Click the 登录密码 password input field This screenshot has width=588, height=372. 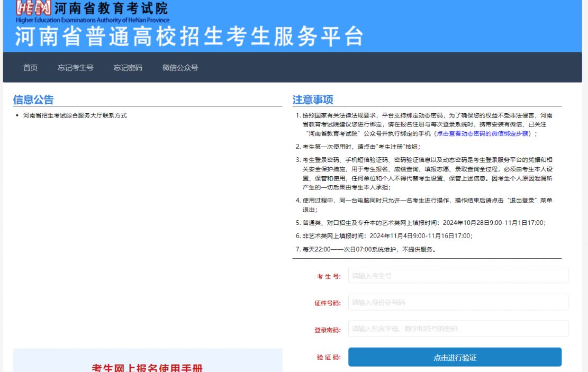tap(458, 329)
